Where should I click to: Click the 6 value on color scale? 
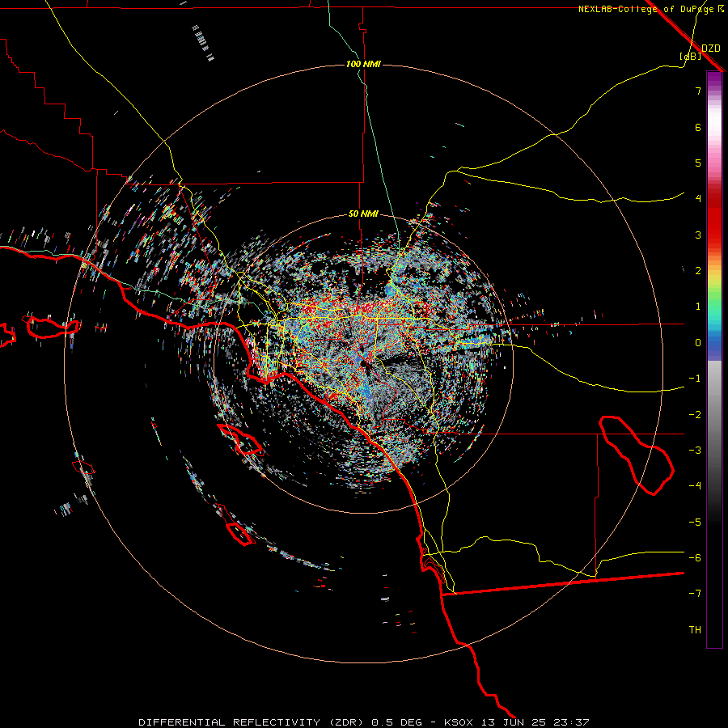click(698, 127)
